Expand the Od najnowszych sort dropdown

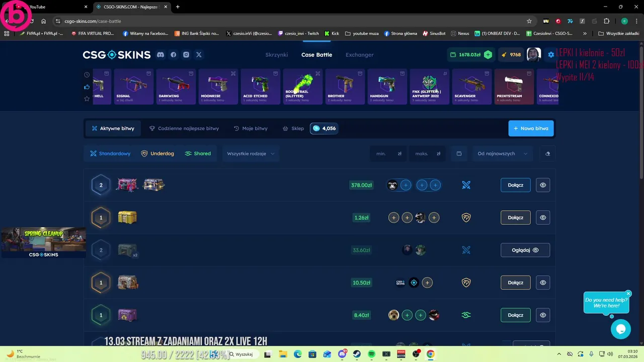[x=502, y=153]
